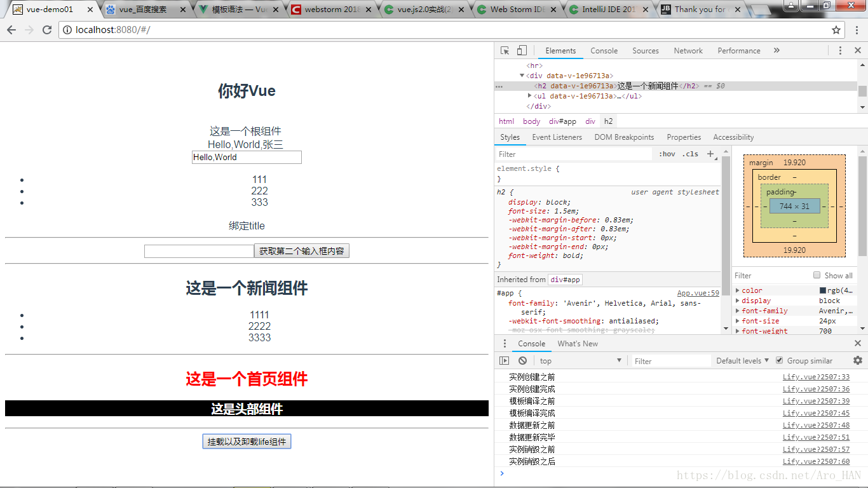The width and height of the screenshot is (868, 488).
Task: Switch to the IntelliJ IDE browser tab
Action: pos(607,10)
